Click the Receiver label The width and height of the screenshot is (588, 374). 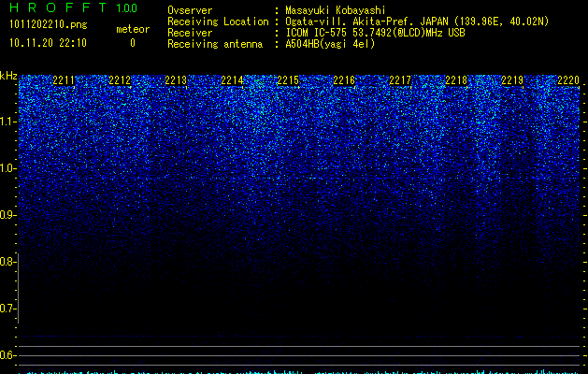pos(190,33)
